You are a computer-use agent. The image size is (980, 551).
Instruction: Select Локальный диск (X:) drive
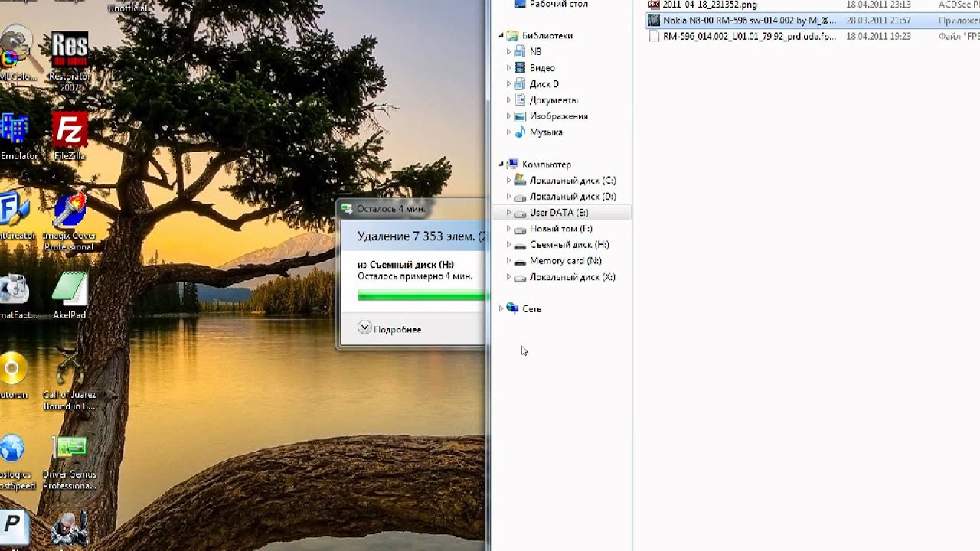[x=573, y=277]
